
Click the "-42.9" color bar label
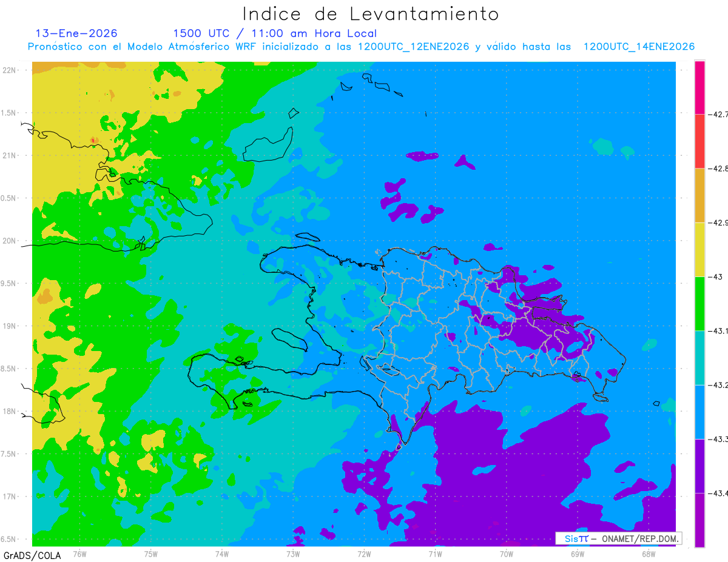(718, 222)
